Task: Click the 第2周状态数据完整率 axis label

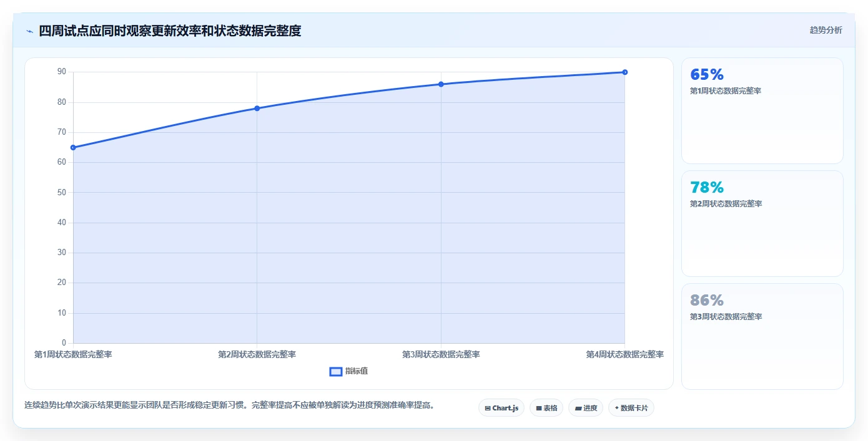Action: (257, 354)
